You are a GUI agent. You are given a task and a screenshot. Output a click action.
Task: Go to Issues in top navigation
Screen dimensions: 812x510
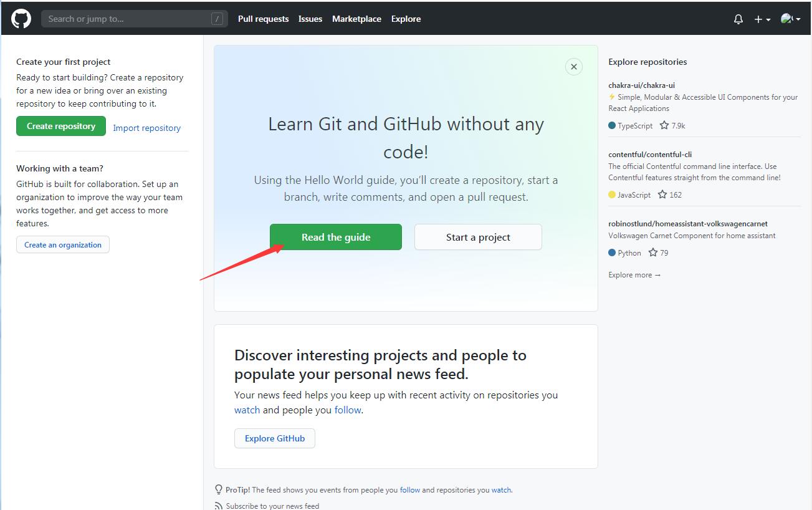pos(310,19)
